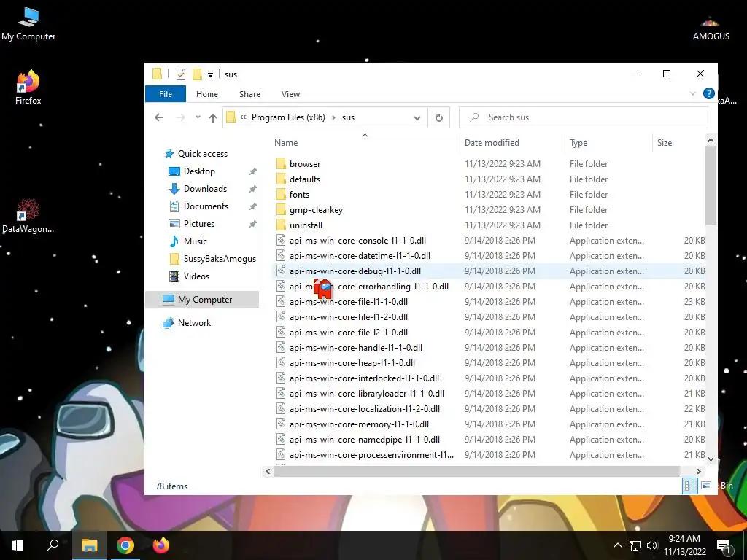Switch to Details view layout icon
The width and height of the screenshot is (747, 560).
click(690, 486)
